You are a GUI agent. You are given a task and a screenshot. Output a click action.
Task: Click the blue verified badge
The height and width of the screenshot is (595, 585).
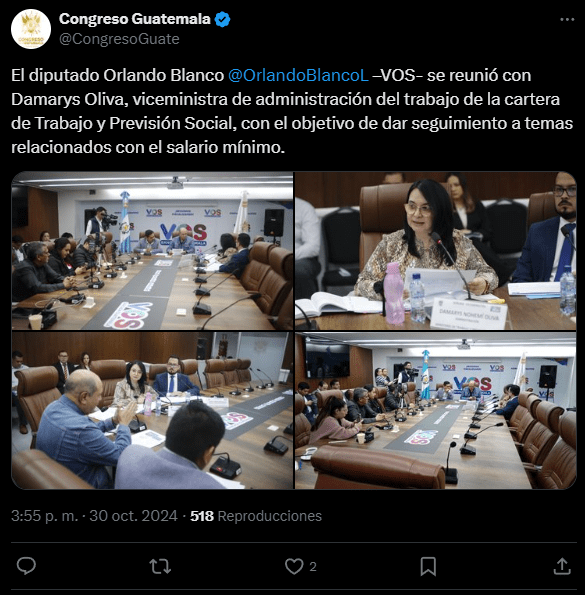tap(223, 19)
